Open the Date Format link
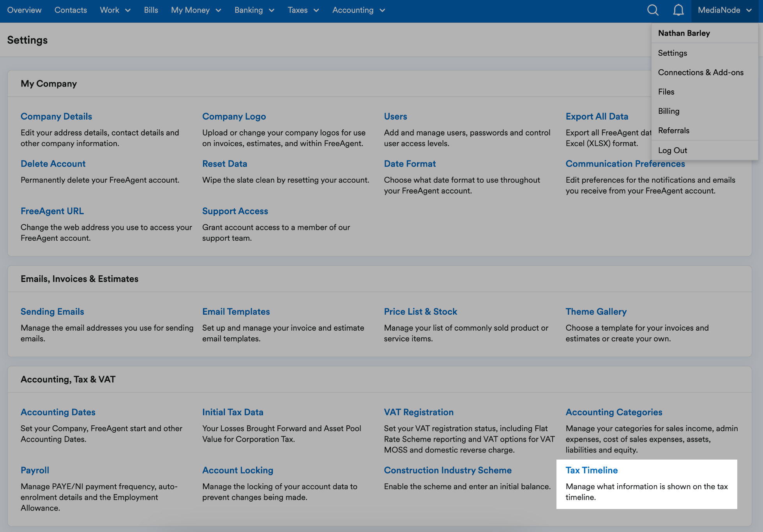763x532 pixels. point(410,164)
